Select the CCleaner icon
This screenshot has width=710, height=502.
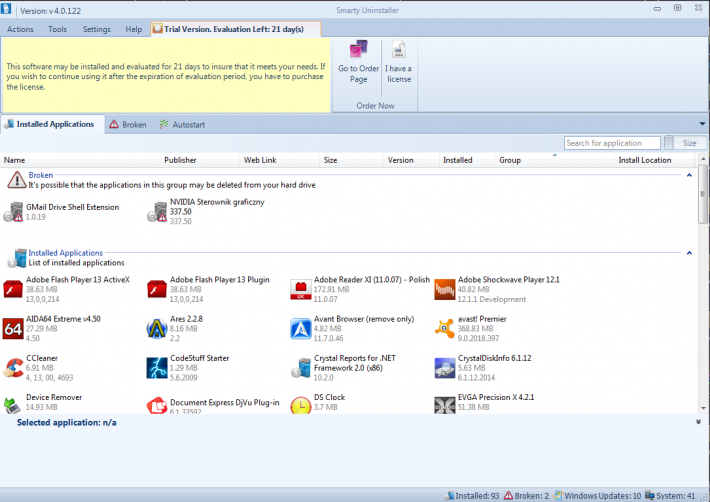[13, 368]
